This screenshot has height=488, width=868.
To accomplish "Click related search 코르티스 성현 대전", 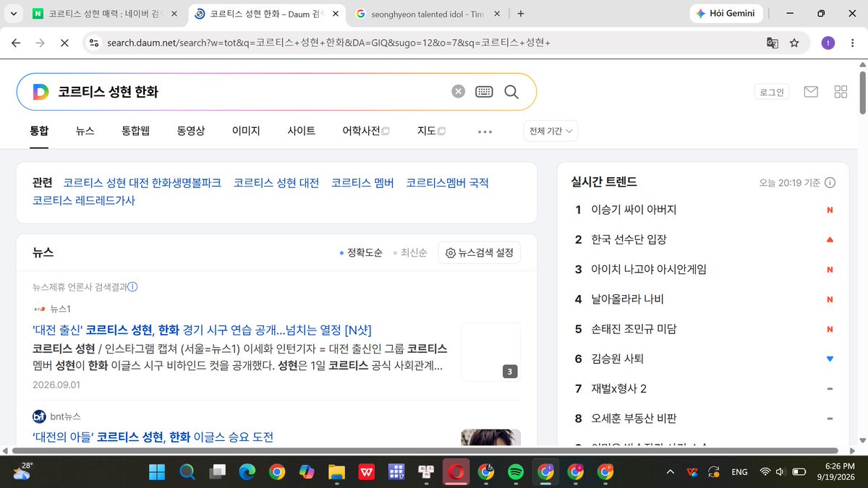I will [276, 183].
